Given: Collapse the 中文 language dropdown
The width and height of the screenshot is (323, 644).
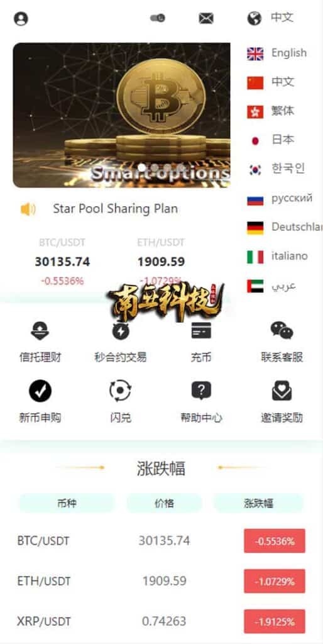Looking at the screenshot, I should point(271,18).
